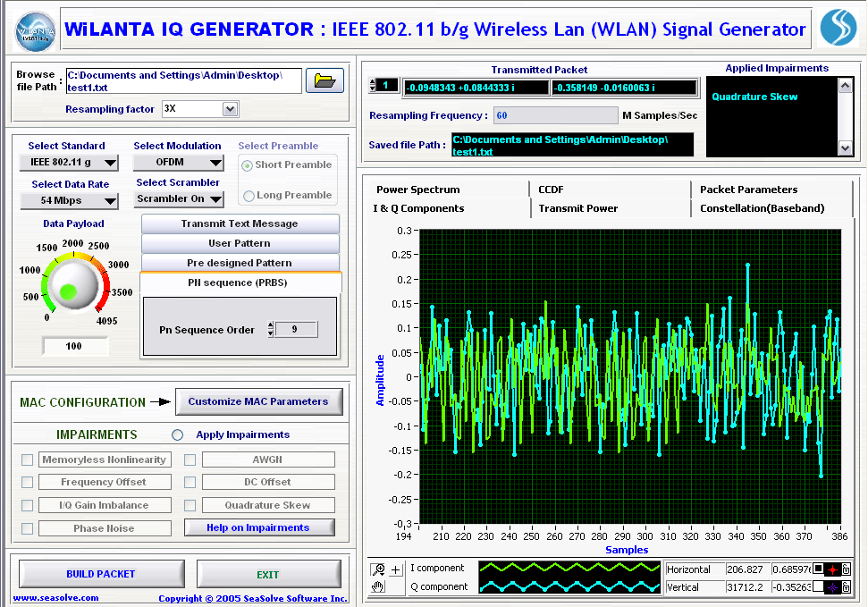Viewport: 868px width, 607px height.
Task: Open the Resampling factor dropdown
Action: [x=231, y=109]
